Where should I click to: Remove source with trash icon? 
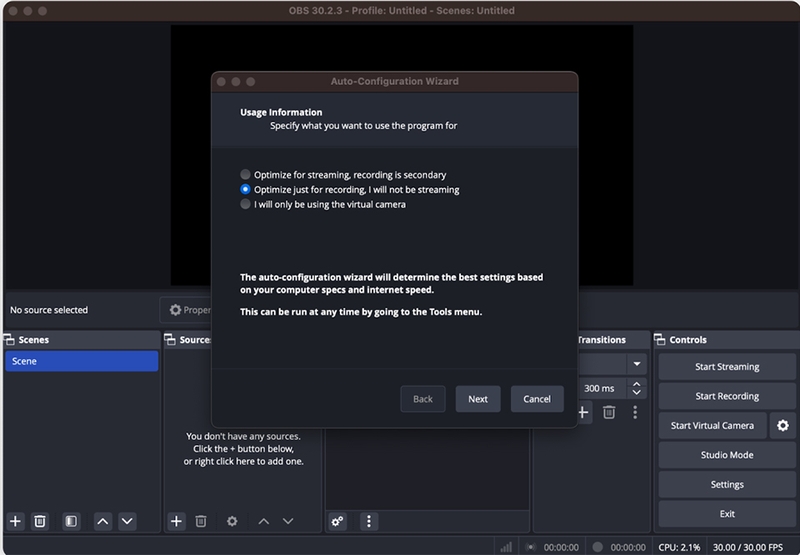pyautogui.click(x=201, y=521)
